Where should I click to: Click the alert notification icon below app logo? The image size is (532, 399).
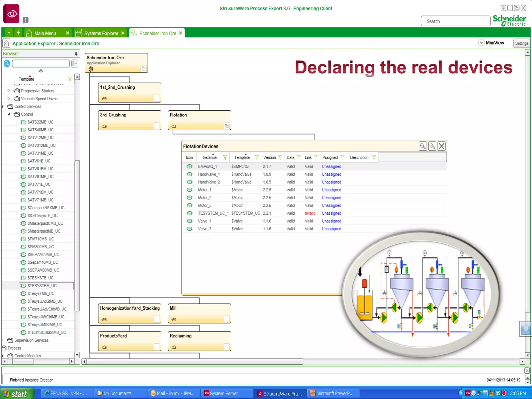25,20
